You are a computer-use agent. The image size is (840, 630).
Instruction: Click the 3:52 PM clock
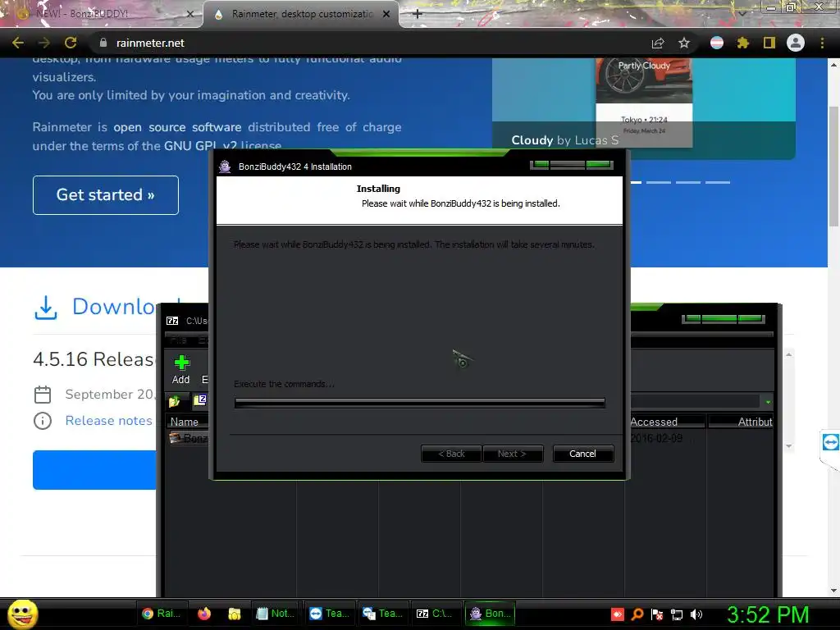[x=768, y=614]
